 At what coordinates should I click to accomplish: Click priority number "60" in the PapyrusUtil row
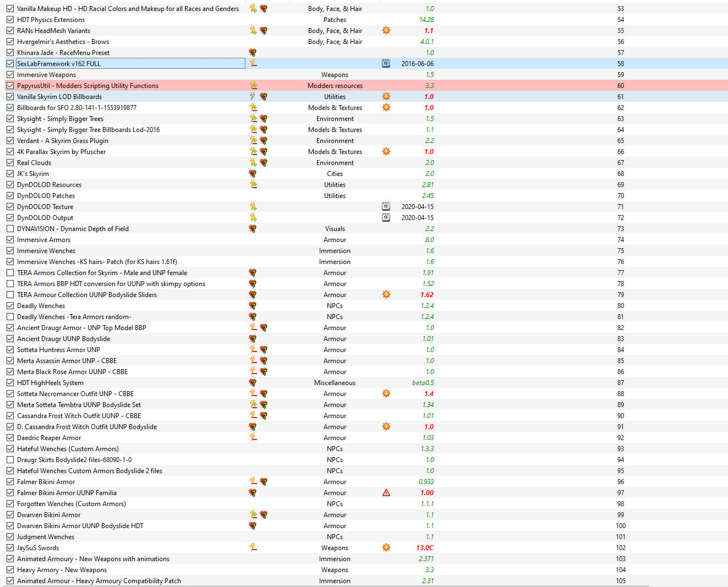[x=621, y=85]
